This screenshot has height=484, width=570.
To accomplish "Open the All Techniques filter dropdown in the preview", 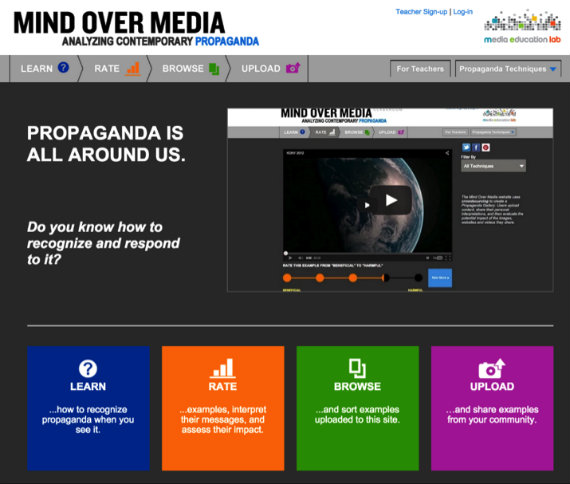I will [x=493, y=166].
